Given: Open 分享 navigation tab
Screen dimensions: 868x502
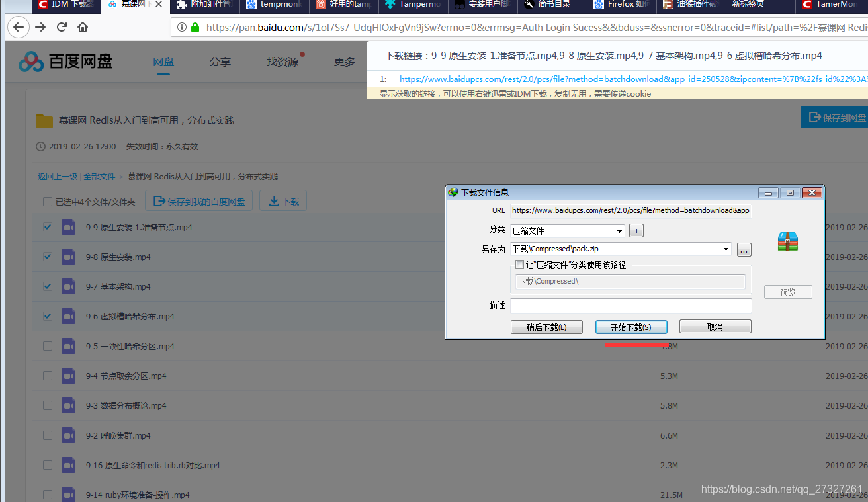Looking at the screenshot, I should (220, 62).
